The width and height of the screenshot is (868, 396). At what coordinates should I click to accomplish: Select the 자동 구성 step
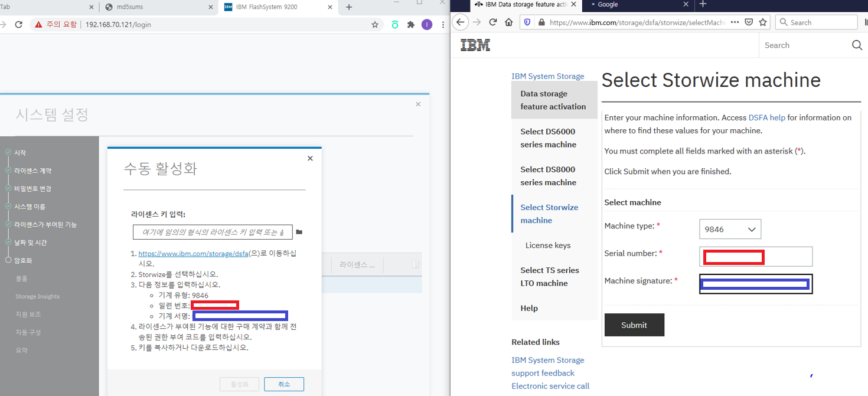[28, 332]
